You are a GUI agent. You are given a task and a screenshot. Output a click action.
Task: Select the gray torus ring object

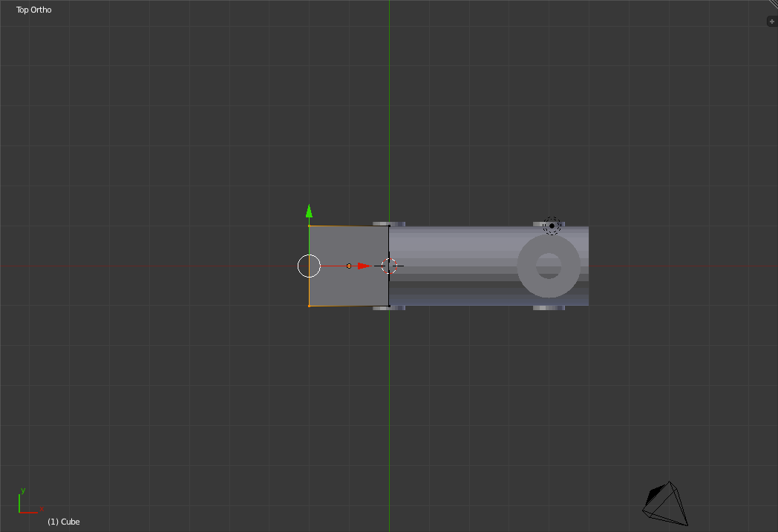click(549, 266)
